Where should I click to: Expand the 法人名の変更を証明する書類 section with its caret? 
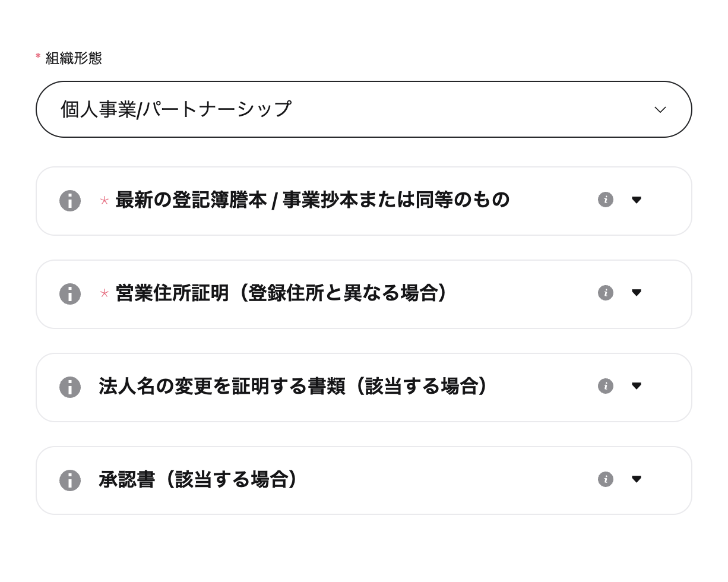point(637,386)
